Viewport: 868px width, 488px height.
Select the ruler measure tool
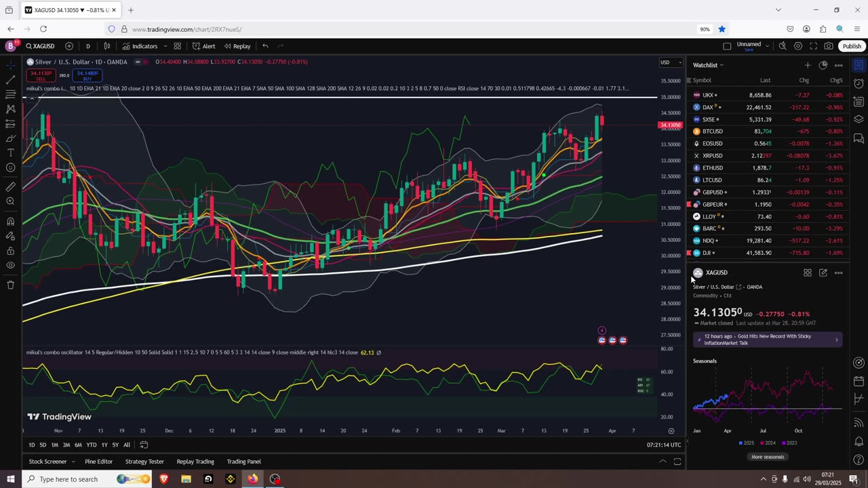[x=10, y=187]
